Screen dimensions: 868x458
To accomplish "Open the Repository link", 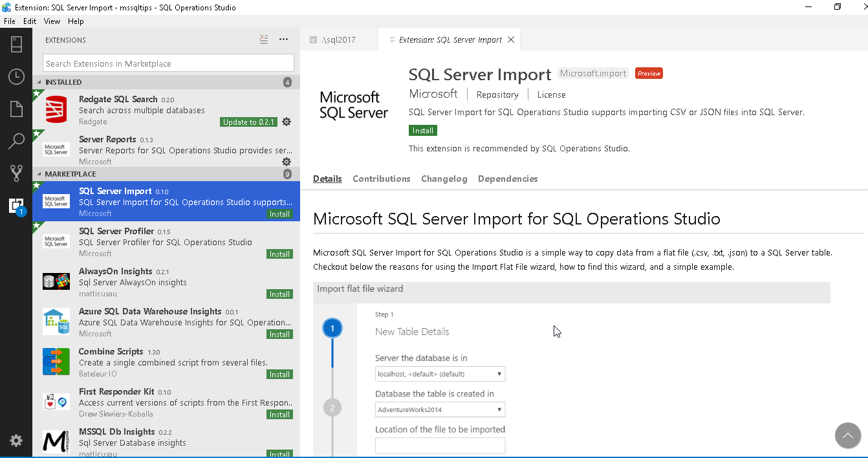I will [497, 94].
